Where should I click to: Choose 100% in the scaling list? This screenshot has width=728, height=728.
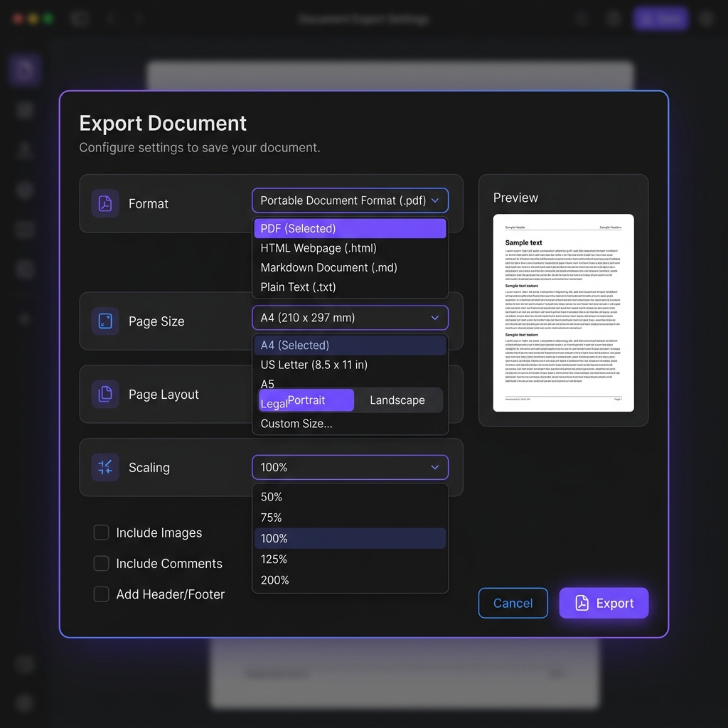350,538
